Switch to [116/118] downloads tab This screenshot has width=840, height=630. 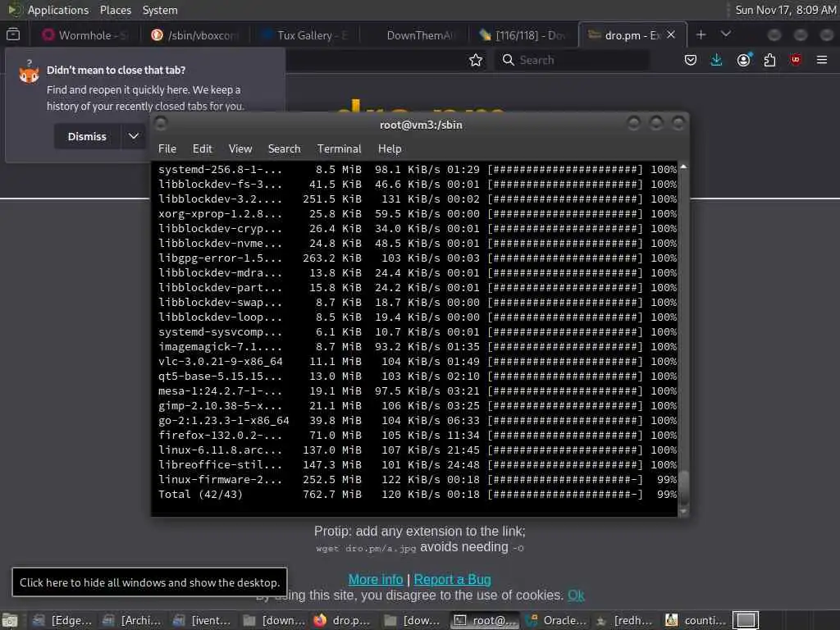click(x=523, y=35)
